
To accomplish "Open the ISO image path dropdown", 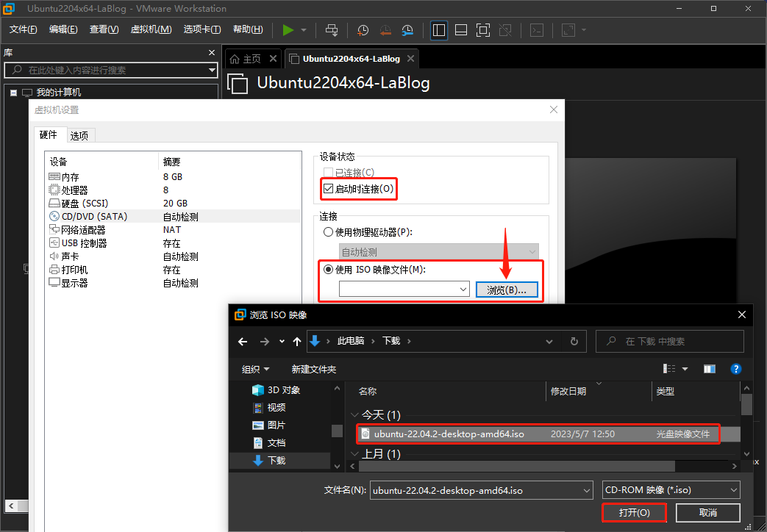I will (463, 290).
